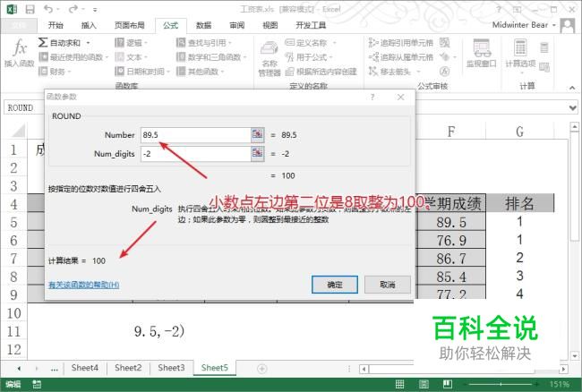Switch to Normal view in status bar

point(399,384)
